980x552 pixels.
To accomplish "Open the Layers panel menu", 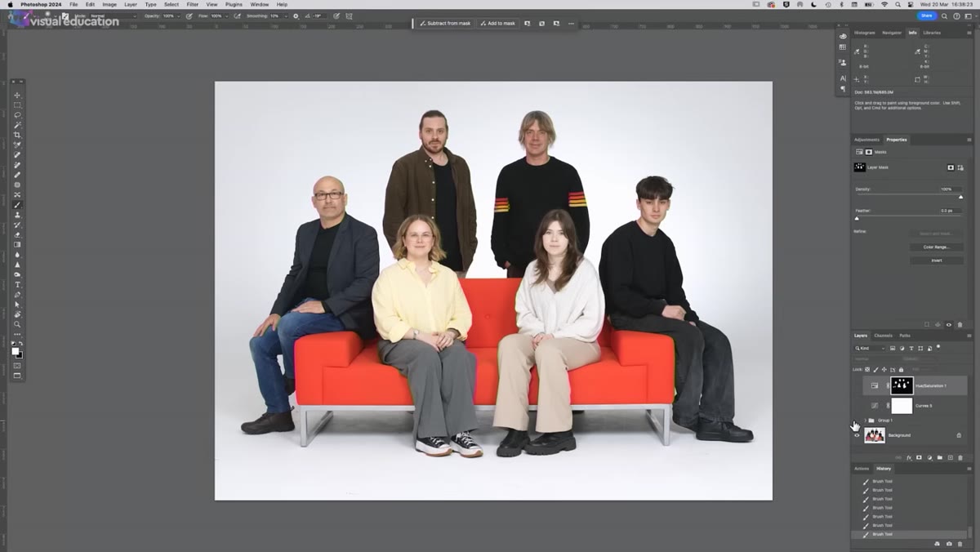I will [969, 336].
